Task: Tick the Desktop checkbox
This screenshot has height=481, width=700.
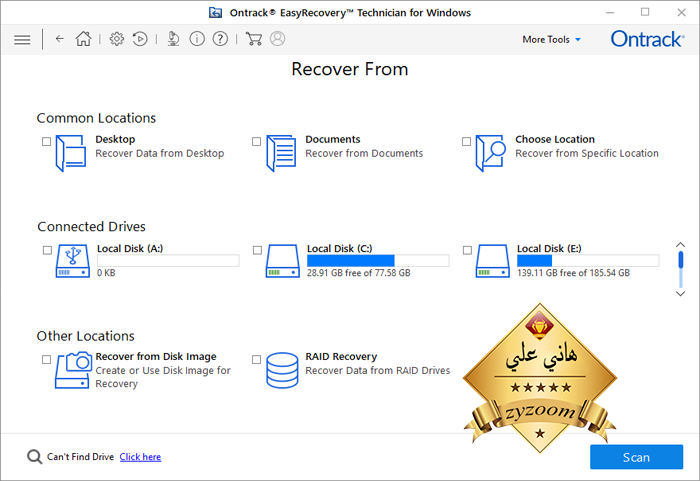Action: pyautogui.click(x=46, y=142)
